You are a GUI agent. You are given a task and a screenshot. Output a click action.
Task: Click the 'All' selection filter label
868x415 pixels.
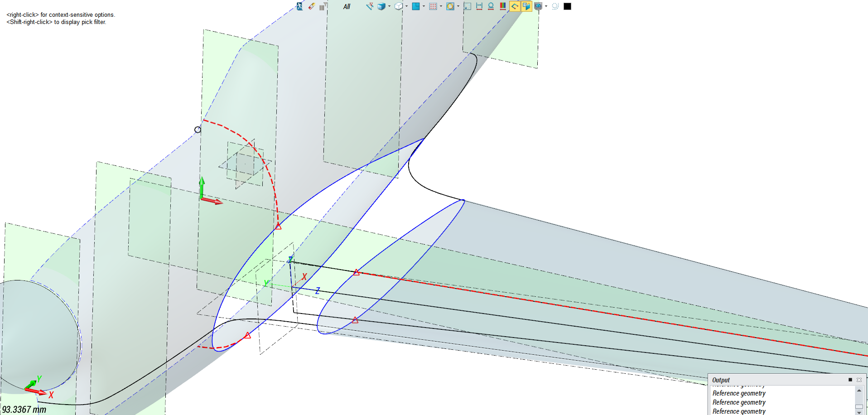coord(347,7)
